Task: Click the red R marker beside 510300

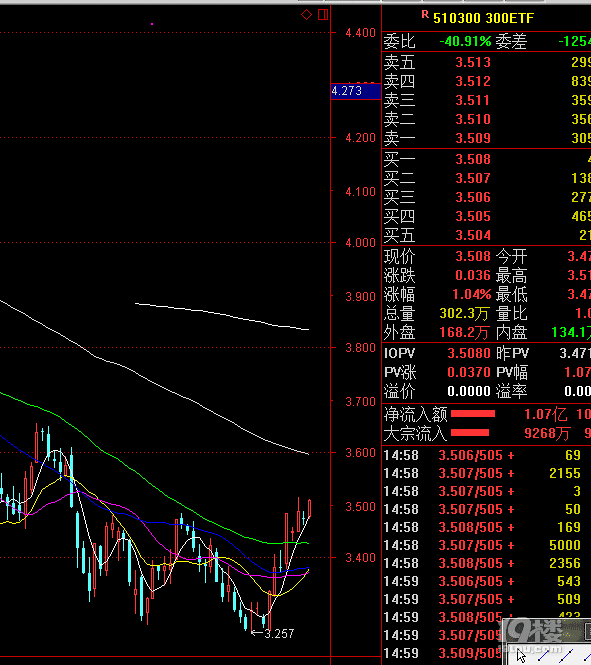Action: coord(425,14)
